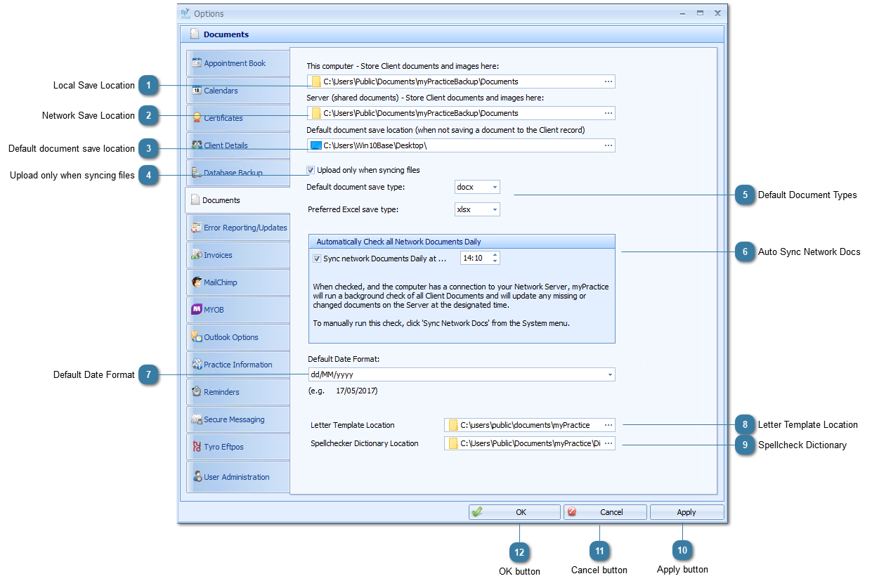Click the Spellchecker Dictionary path field
This screenshot has width=872, height=588.
pos(529,443)
